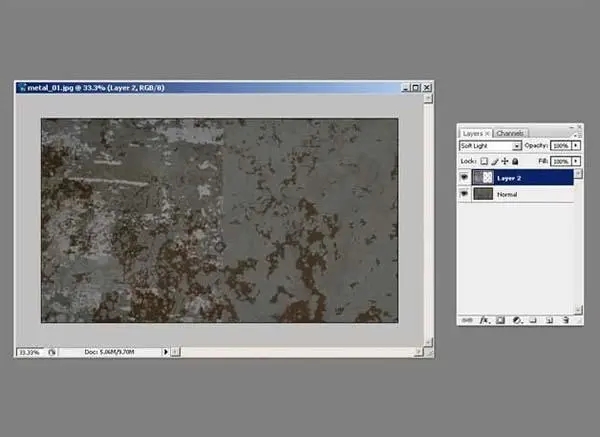Add a layer mask to Layer 2
The height and width of the screenshot is (437, 600).
pos(501,320)
